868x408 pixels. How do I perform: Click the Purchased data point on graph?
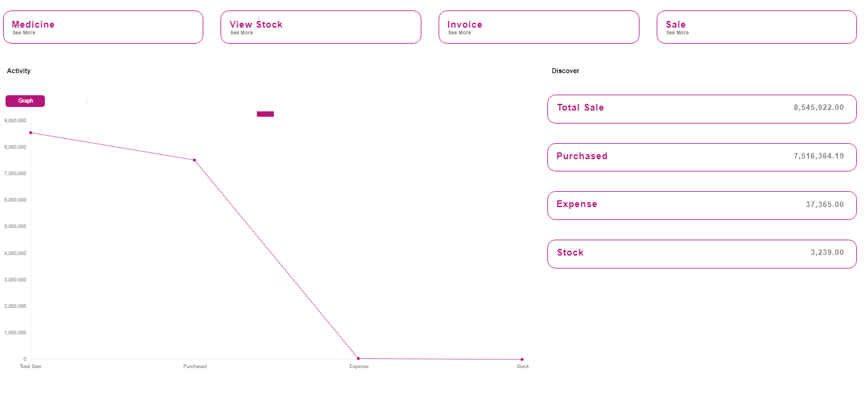195,160
